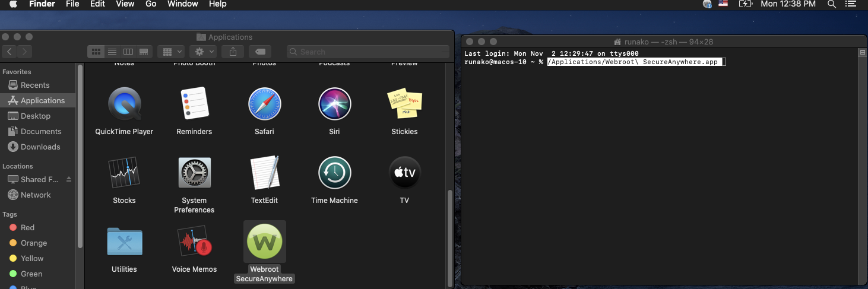The width and height of the screenshot is (868, 289).
Task: Click the Finder icon-area vertical scrollbar
Action: (x=449, y=237)
